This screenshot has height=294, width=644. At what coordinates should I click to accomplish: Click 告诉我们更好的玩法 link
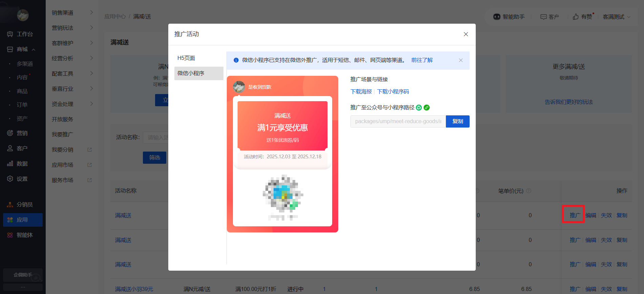(569, 102)
